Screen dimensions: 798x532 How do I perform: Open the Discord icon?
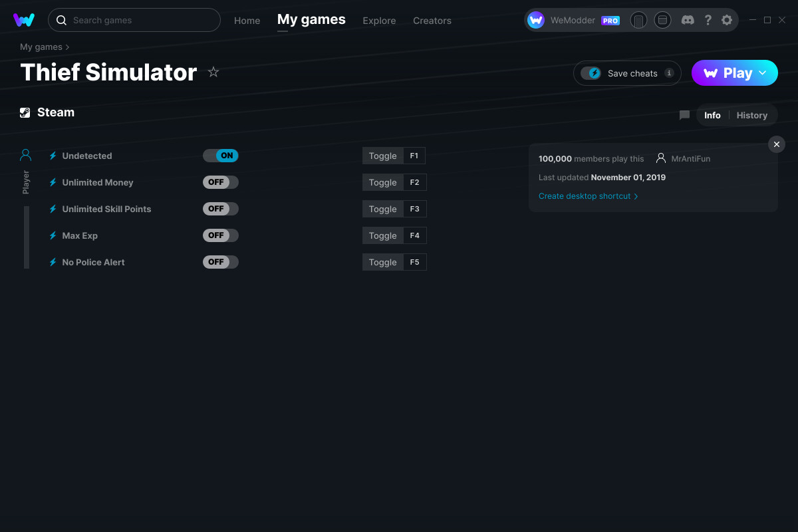tap(688, 20)
